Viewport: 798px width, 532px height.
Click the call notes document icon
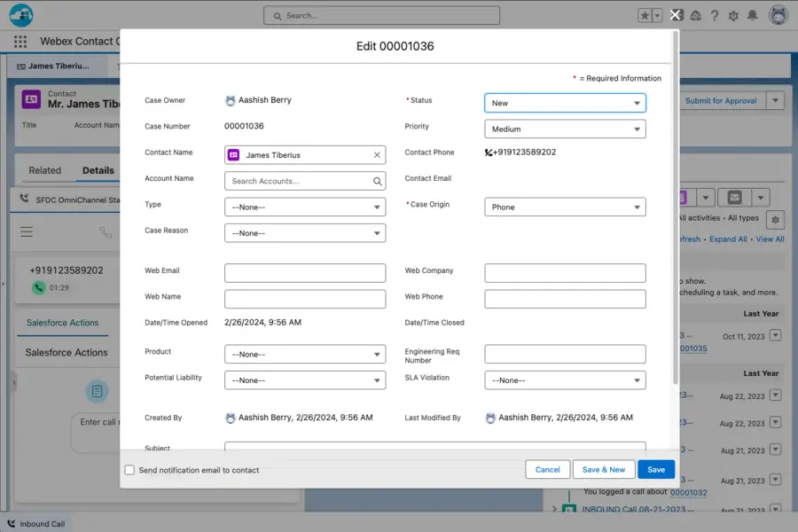[x=97, y=391]
